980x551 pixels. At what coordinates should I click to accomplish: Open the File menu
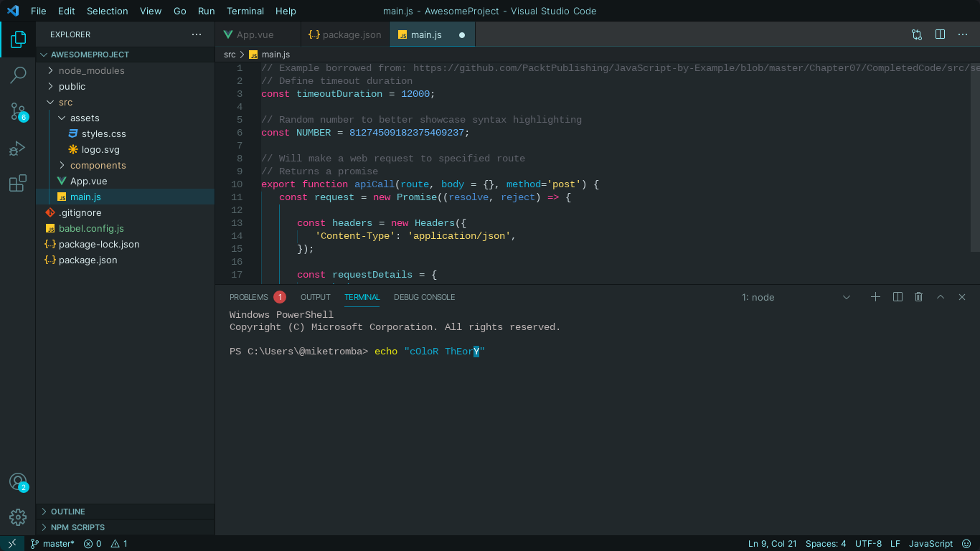click(39, 11)
